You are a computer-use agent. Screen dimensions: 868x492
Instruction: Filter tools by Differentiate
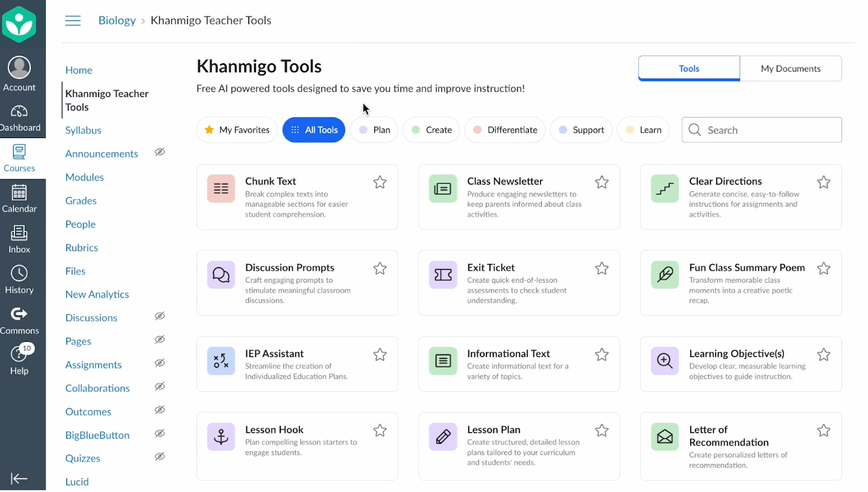coord(505,130)
